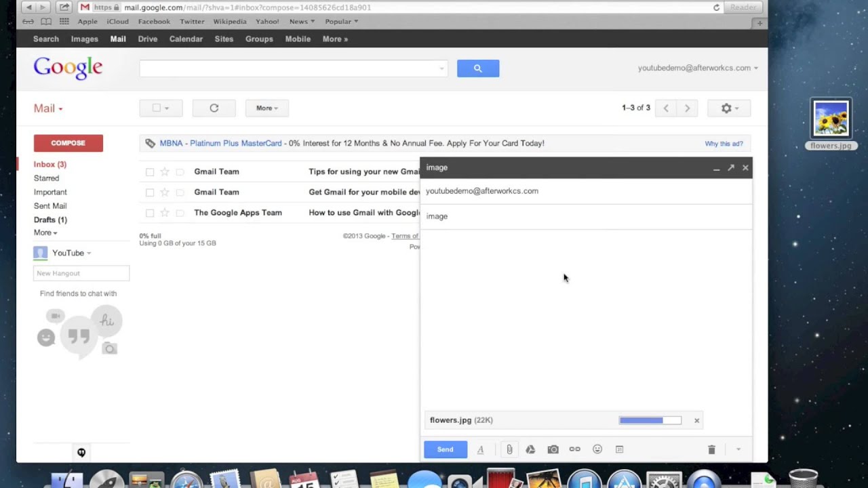This screenshot has width=868, height=488.
Task: Expand More labels in left sidebar
Action: coord(45,232)
